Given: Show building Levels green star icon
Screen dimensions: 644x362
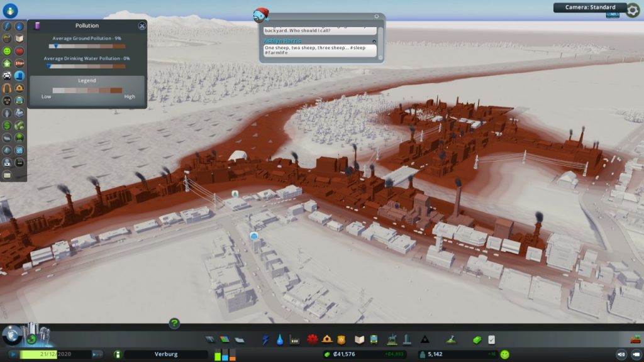Looking at the screenshot, I should click(7, 63).
